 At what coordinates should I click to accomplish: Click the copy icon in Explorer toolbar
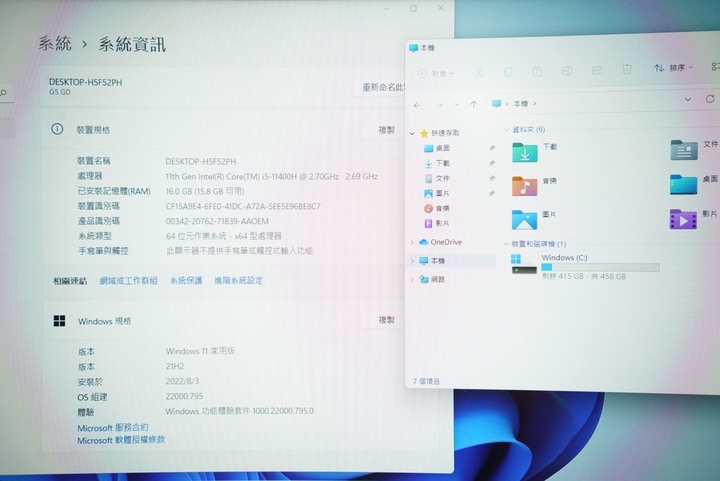tap(508, 72)
